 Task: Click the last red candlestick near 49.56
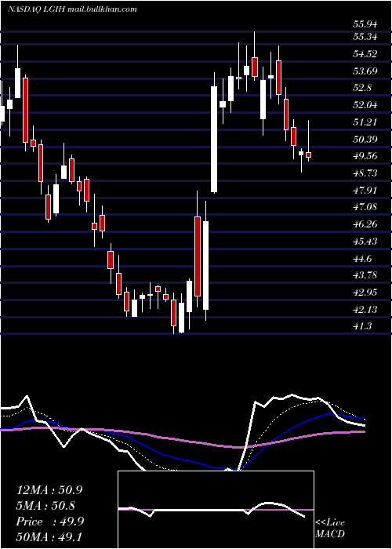(x=308, y=155)
